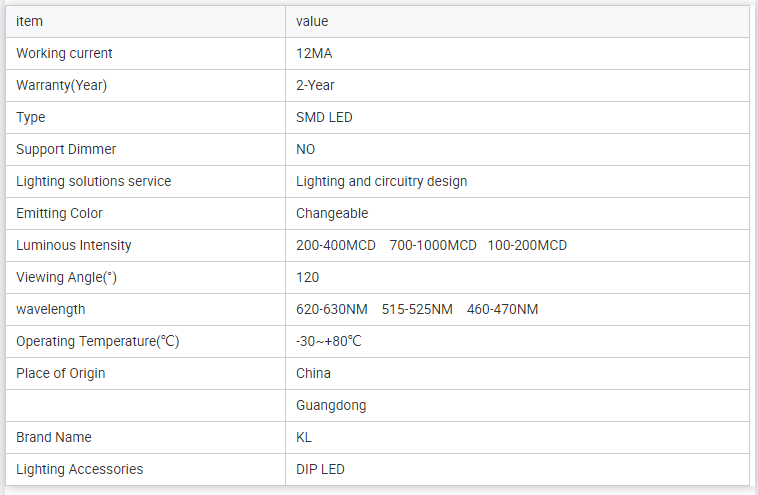This screenshot has height=495, width=758.
Task: Select the 'Working current' label cell
Action: coord(64,53)
